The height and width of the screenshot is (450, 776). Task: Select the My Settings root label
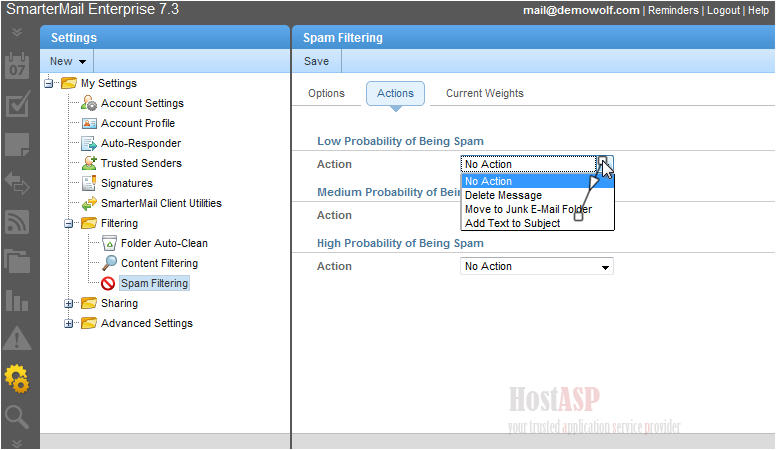coord(108,83)
